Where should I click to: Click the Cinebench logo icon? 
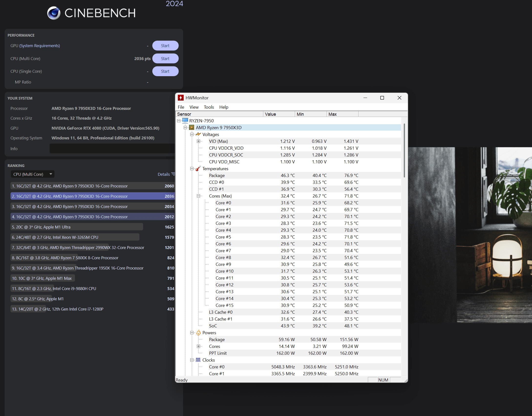pyautogui.click(x=54, y=13)
